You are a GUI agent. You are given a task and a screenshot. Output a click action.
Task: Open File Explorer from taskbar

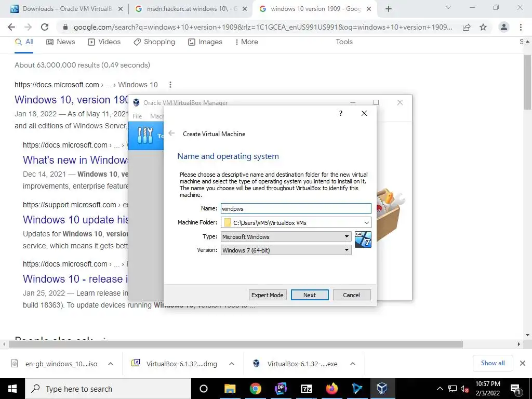click(230, 389)
